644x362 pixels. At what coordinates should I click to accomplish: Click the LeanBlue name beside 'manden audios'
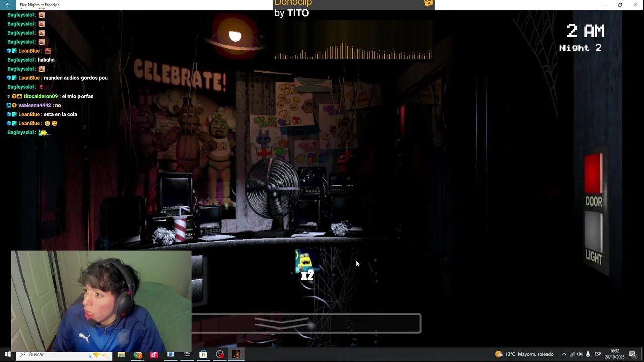coord(29,78)
